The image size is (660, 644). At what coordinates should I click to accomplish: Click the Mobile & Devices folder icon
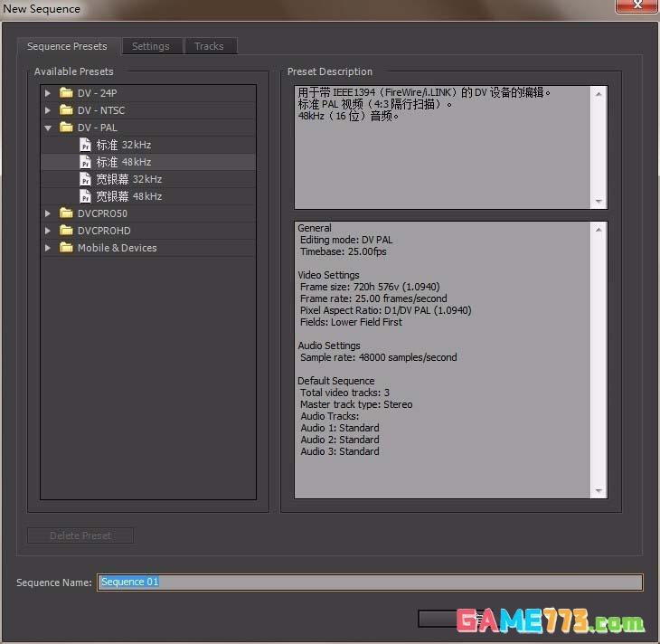66,248
